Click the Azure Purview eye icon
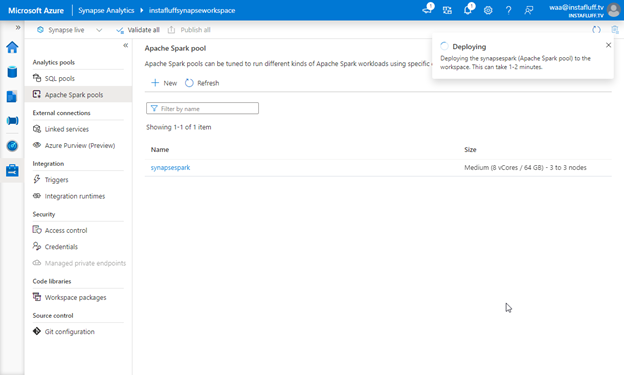Viewport: 624px width, 375px height. 37,145
